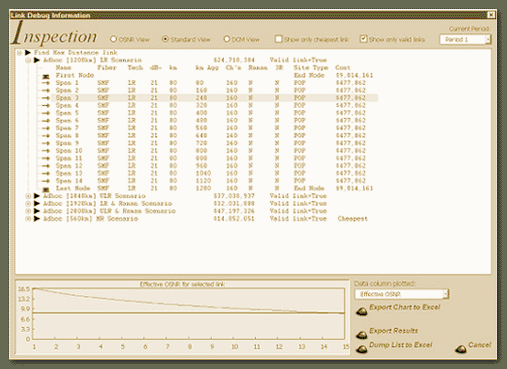This screenshot has height=369, width=507.
Task: Click the Raman column header
Action: 258,68
